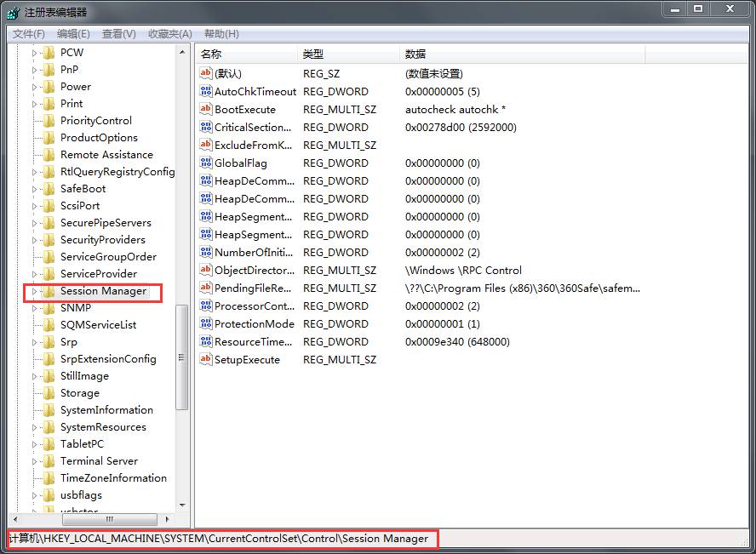The image size is (756, 554).
Task: Open the 收藏夹(A) favorites menu
Action: click(170, 34)
